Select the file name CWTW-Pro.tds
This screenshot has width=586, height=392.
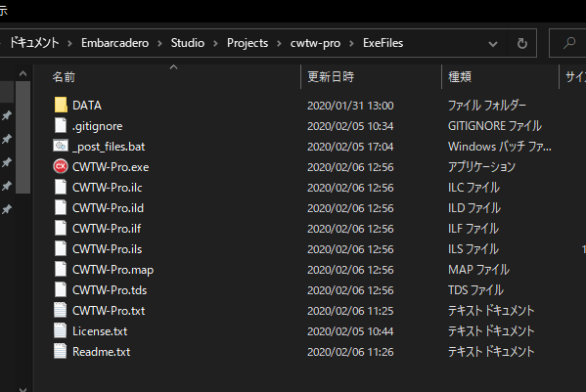tap(110, 290)
